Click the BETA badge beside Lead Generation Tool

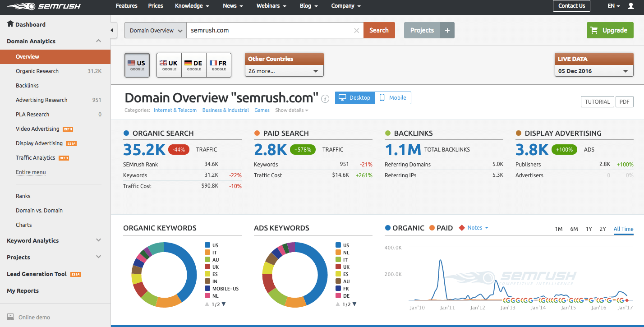click(x=75, y=274)
